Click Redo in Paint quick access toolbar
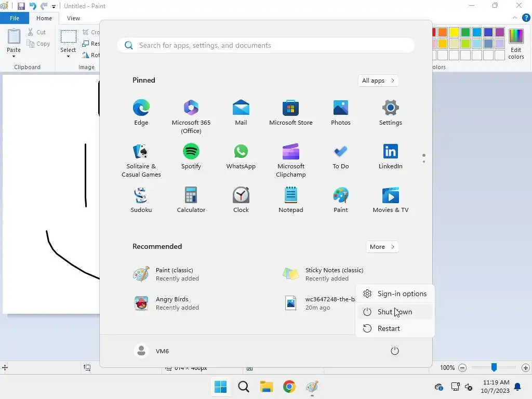 click(44, 6)
